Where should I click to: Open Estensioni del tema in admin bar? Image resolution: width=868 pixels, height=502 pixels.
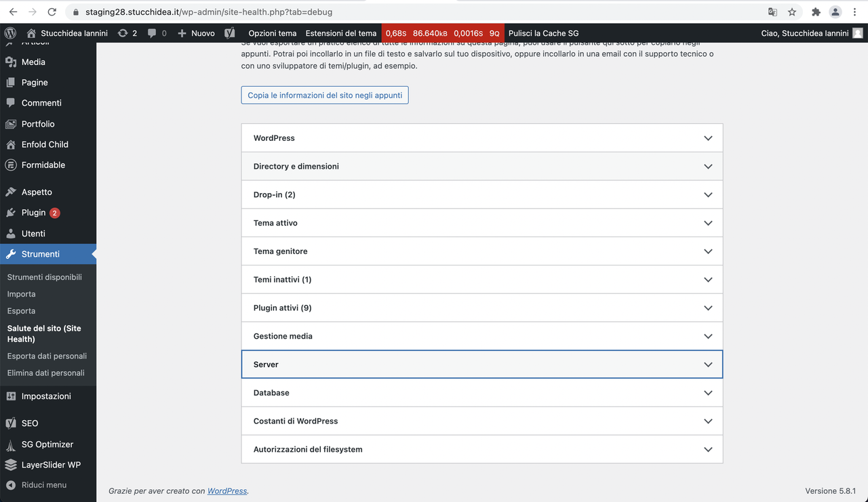(341, 33)
